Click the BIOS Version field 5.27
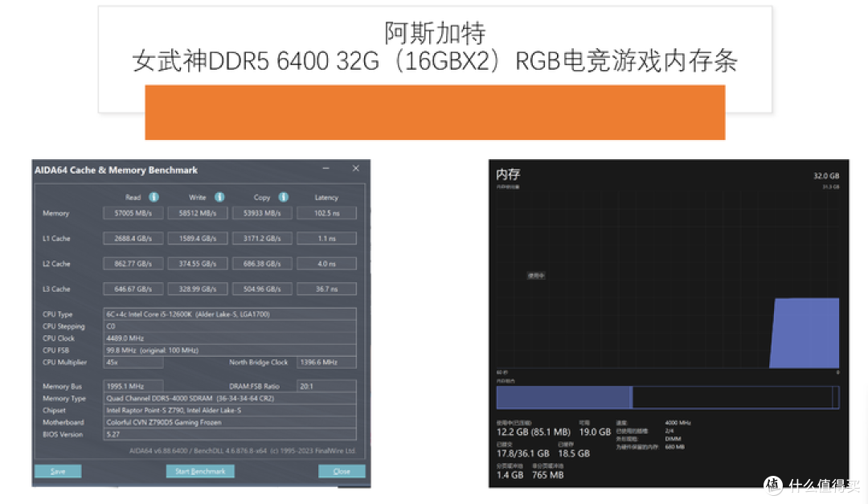868x504 pixels. tap(230, 435)
